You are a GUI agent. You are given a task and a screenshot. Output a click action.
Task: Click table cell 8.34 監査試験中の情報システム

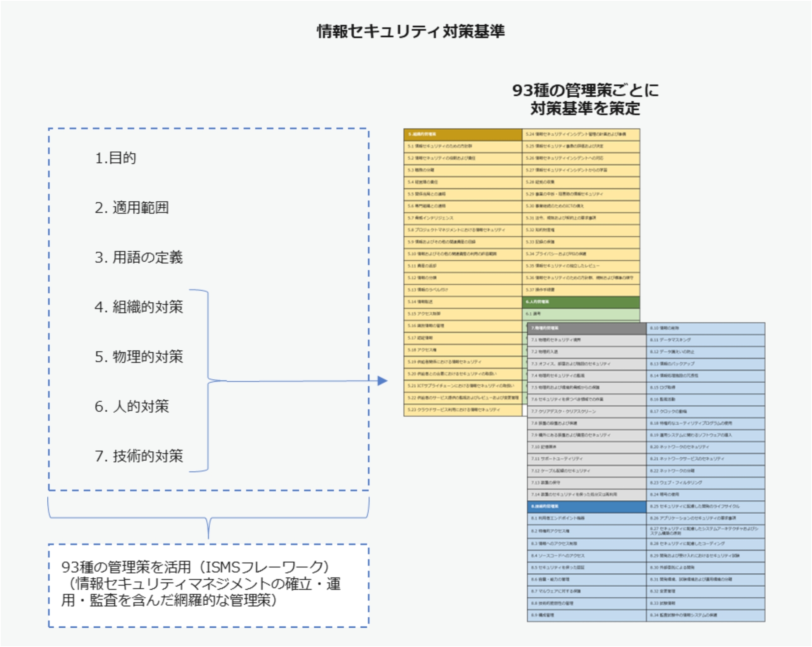[x=706, y=616]
